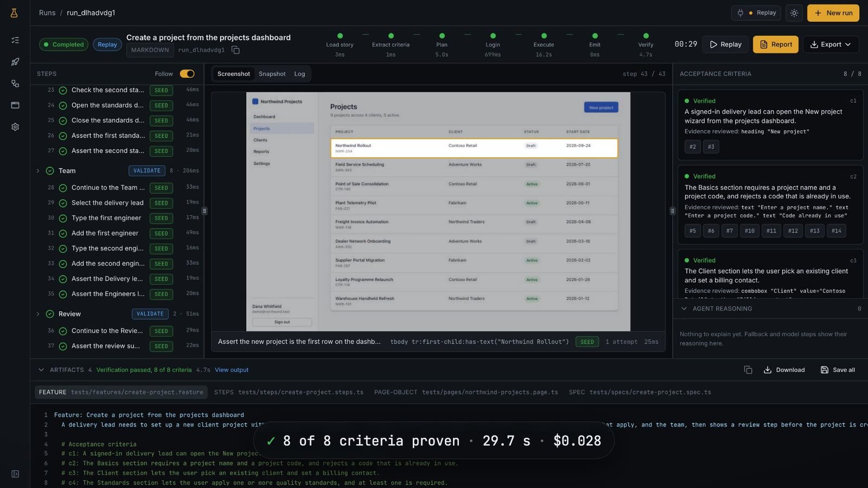Toggle the light theme sun icon
Image resolution: width=868 pixels, height=488 pixels.
click(794, 13)
